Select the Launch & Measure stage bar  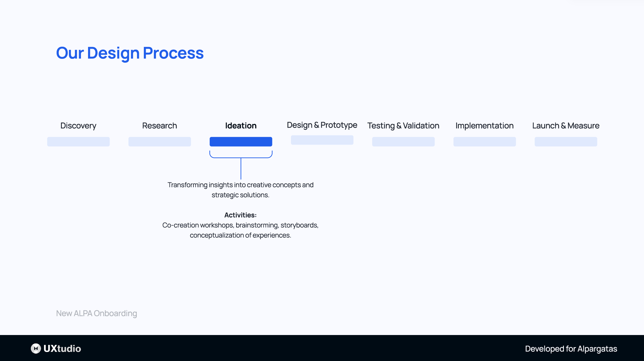[x=566, y=141]
